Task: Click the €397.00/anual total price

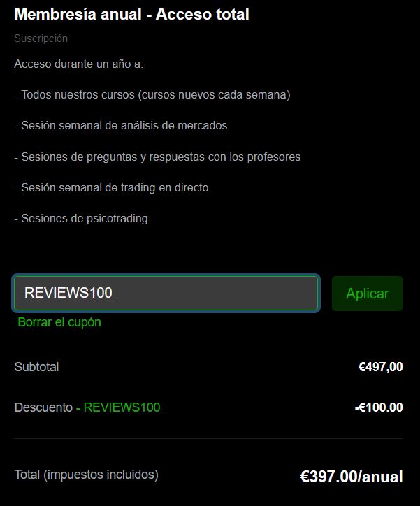Action: 351,477
